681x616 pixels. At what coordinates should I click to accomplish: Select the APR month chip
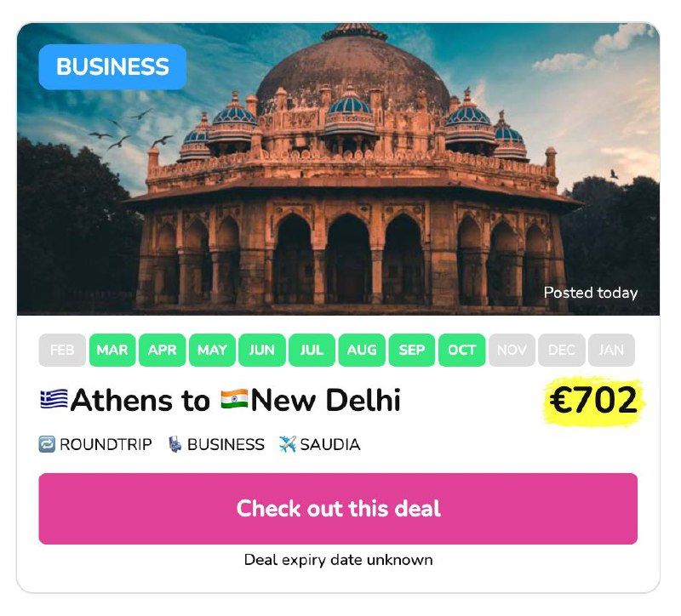click(162, 350)
